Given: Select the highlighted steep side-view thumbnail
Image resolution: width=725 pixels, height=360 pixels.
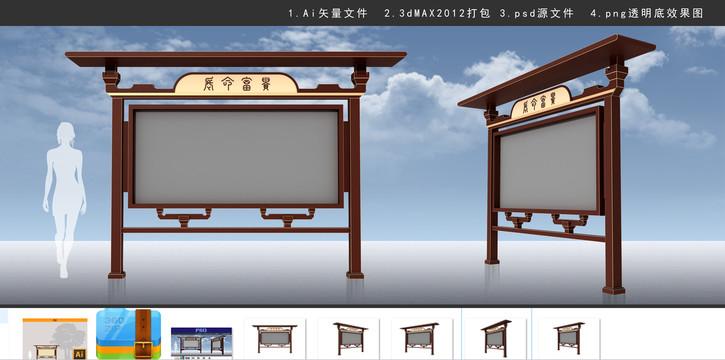Looking at the screenshot, I should point(496,338).
